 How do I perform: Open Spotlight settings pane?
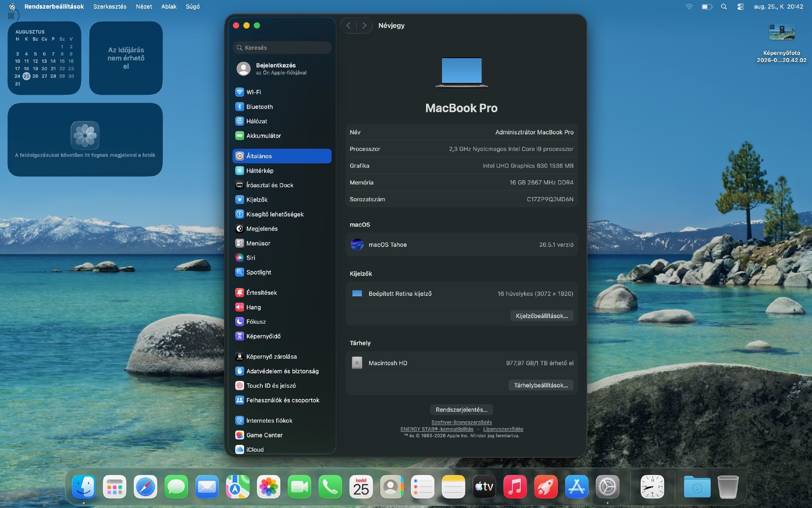click(282, 272)
